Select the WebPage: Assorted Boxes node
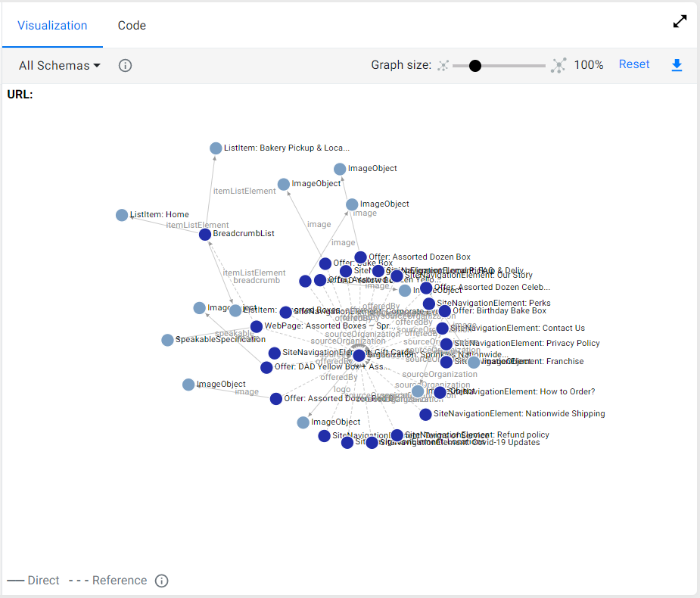Viewport: 700px width, 598px height. pyautogui.click(x=257, y=327)
